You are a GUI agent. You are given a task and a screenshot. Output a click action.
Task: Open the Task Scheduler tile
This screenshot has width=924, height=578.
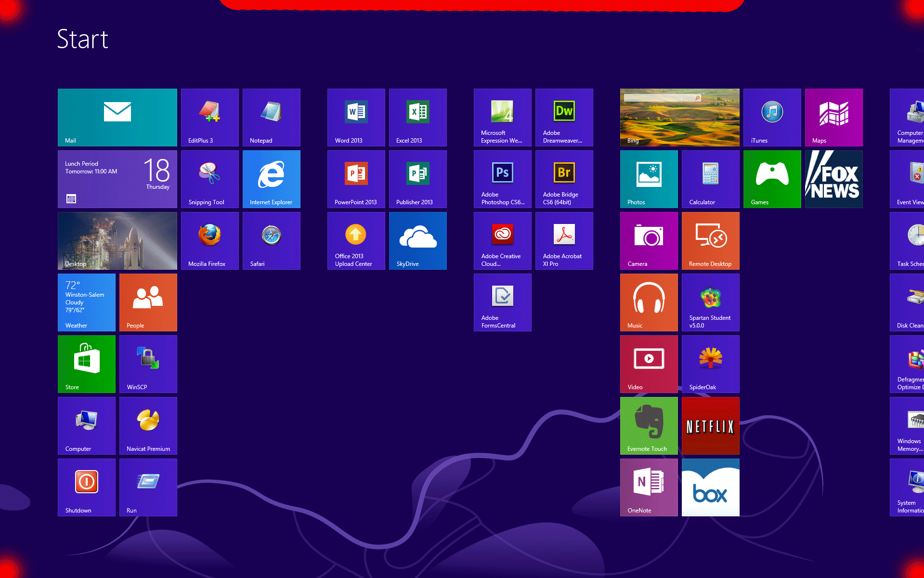coord(907,241)
